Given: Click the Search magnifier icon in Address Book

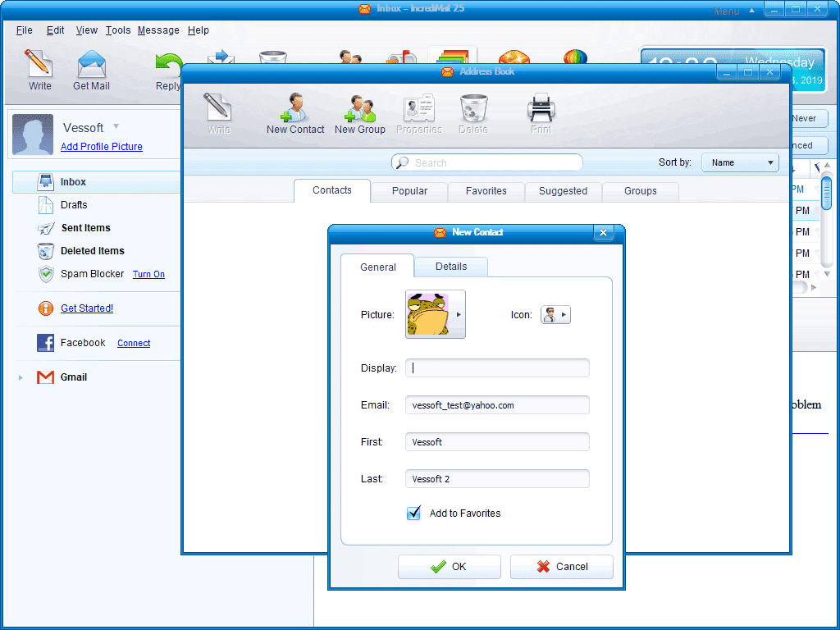Looking at the screenshot, I should pyautogui.click(x=402, y=162).
